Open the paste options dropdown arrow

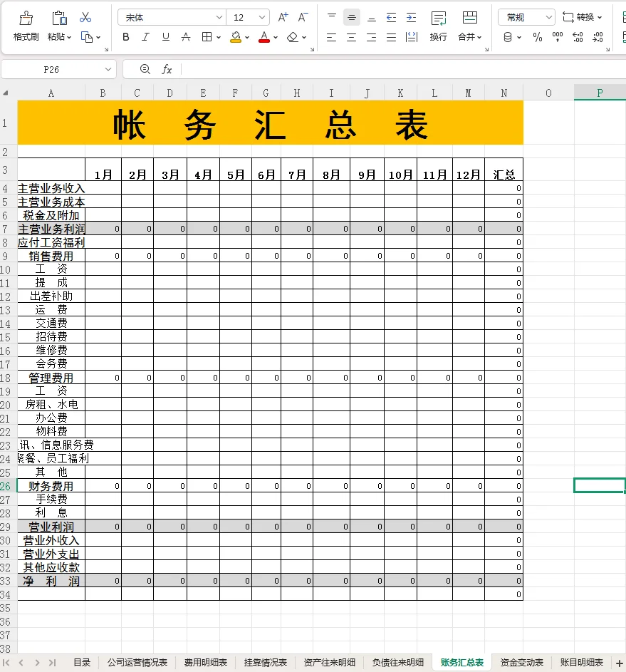coord(69,37)
